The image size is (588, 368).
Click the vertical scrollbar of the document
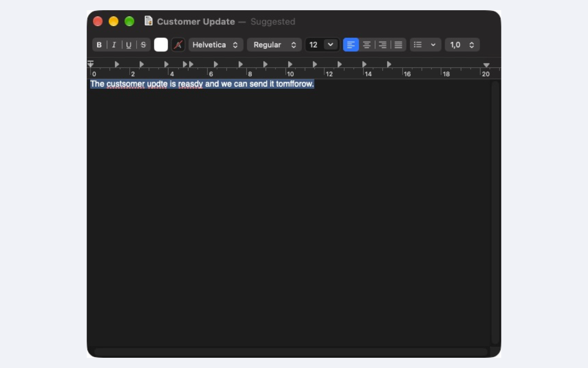tap(495, 213)
